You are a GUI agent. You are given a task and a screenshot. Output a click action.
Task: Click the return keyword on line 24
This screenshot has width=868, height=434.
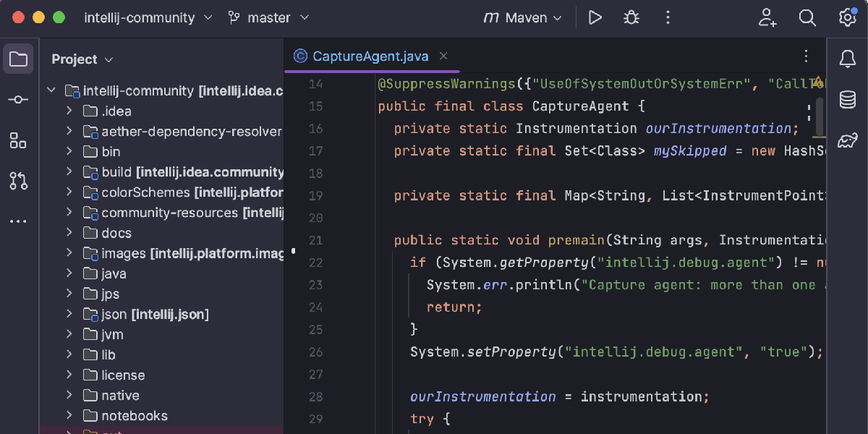(x=451, y=307)
